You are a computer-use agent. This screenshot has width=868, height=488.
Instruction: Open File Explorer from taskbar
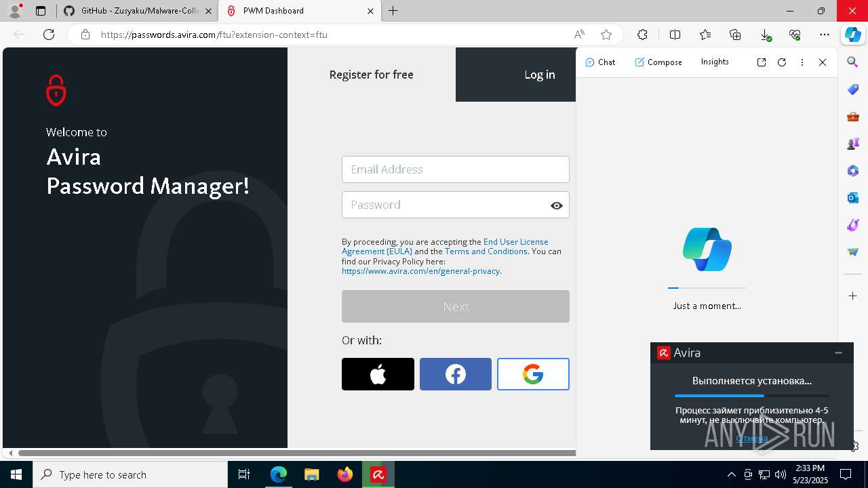tap(311, 474)
